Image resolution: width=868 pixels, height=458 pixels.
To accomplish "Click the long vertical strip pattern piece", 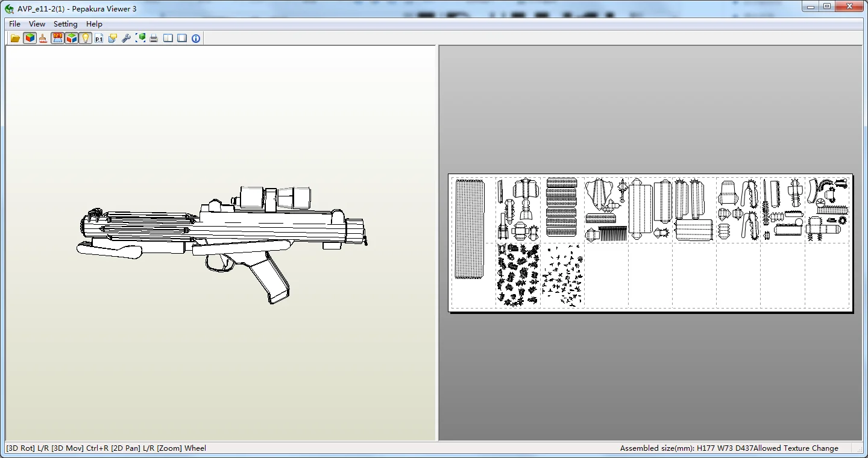I will [x=470, y=229].
